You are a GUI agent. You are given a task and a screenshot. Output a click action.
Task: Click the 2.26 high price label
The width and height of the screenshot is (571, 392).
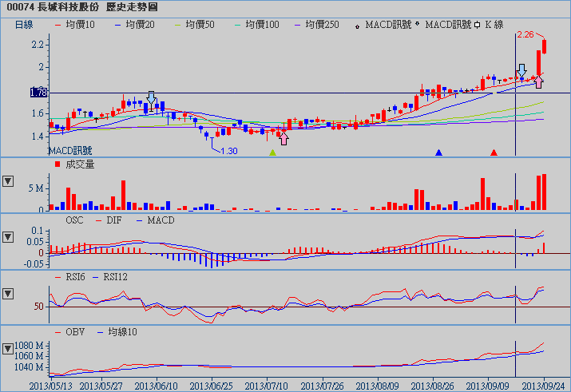click(x=525, y=35)
